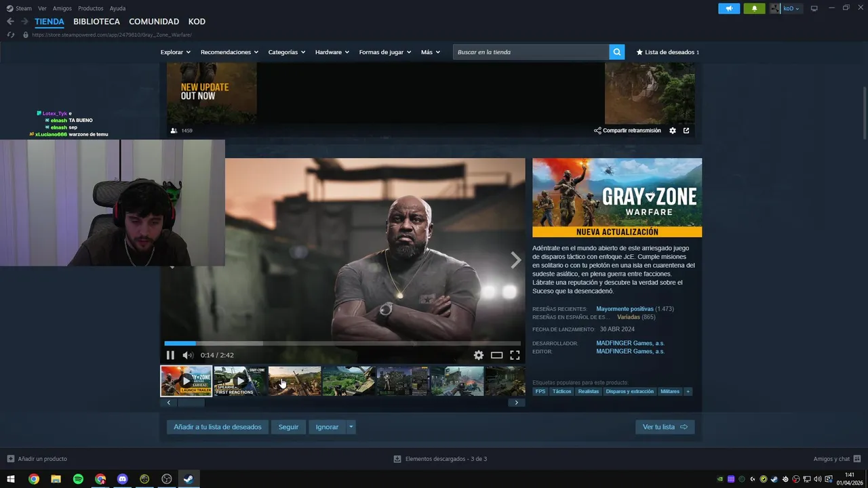Open Spotify from the taskbar
Screen dimensions: 868x488
click(x=78, y=479)
